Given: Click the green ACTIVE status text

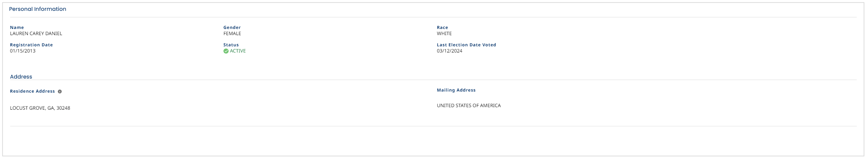Looking at the screenshot, I should (x=238, y=51).
